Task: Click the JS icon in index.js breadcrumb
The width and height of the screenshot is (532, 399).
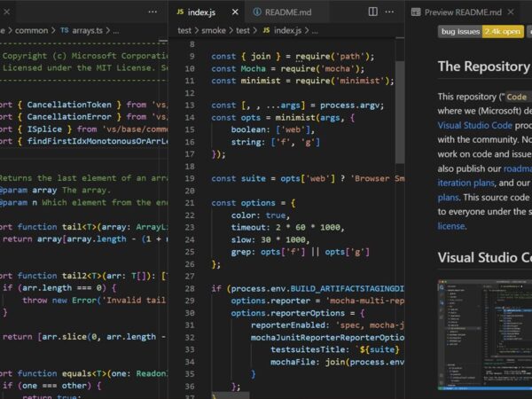Action: point(266,30)
